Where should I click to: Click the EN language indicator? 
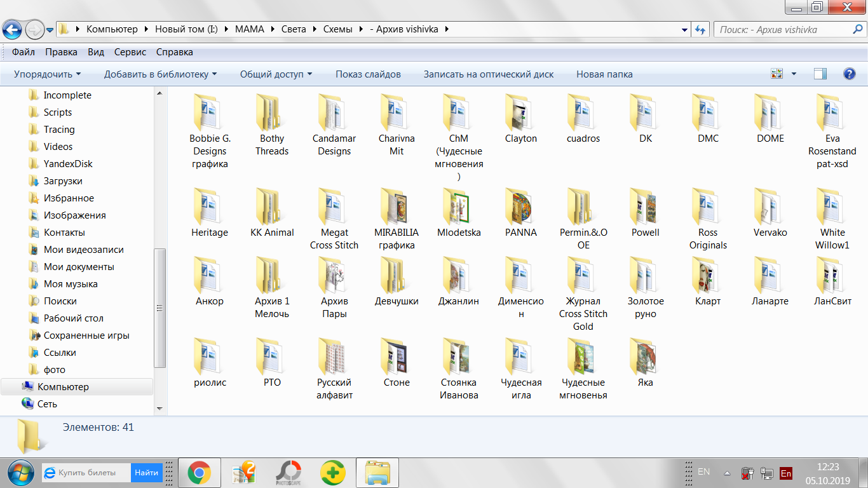pos(703,471)
